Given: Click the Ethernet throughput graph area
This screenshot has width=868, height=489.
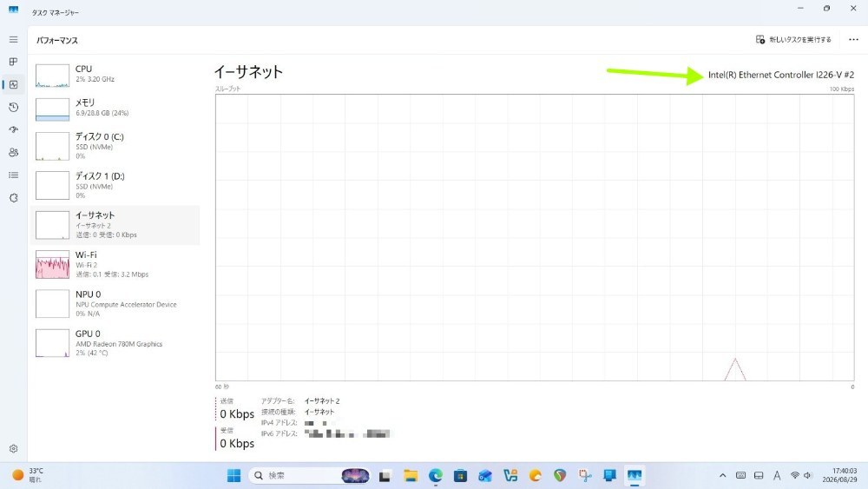Looking at the screenshot, I should pyautogui.click(x=535, y=237).
